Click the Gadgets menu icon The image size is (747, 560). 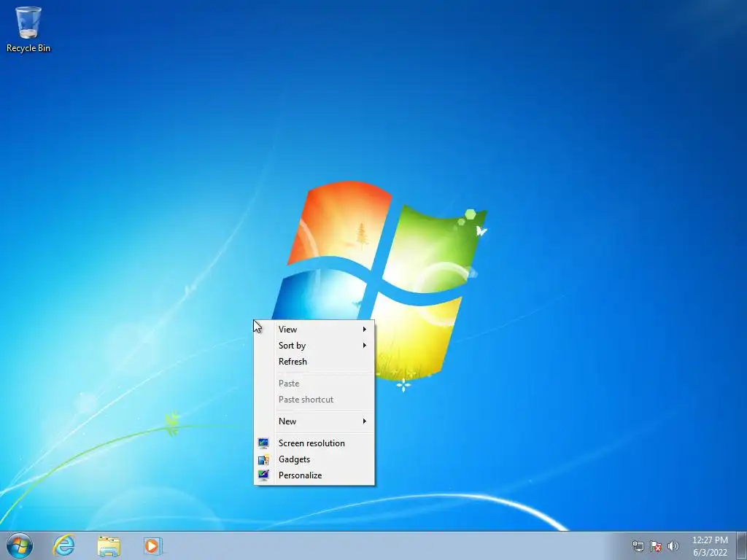click(263, 459)
